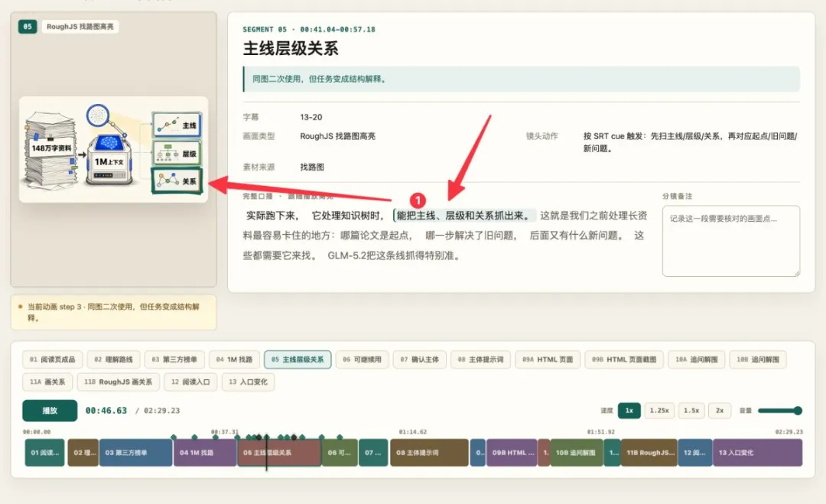
Task: Click timeline block 07 ...
Action: click(373, 453)
